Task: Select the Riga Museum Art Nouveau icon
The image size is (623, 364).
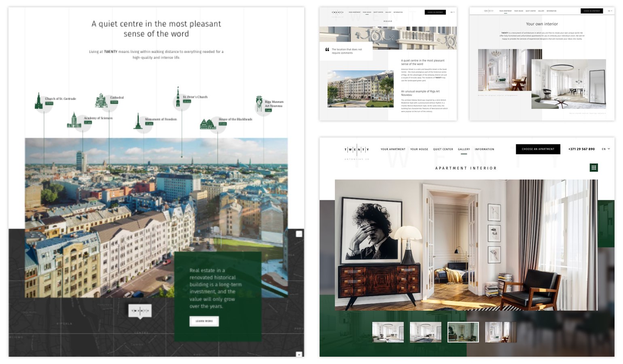Action: point(259,104)
